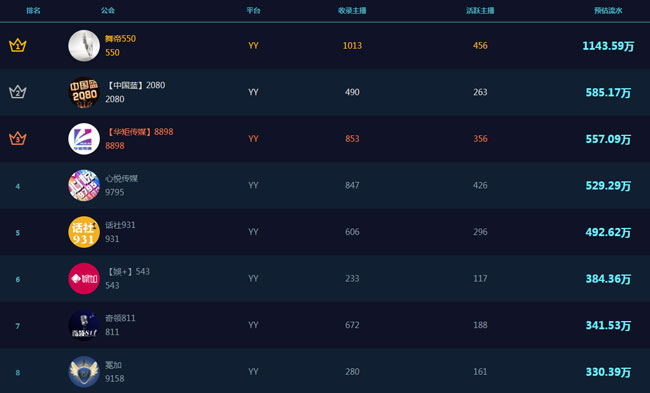Click the orange rank 3 crown icon
The width and height of the screenshot is (650, 393).
[18, 138]
